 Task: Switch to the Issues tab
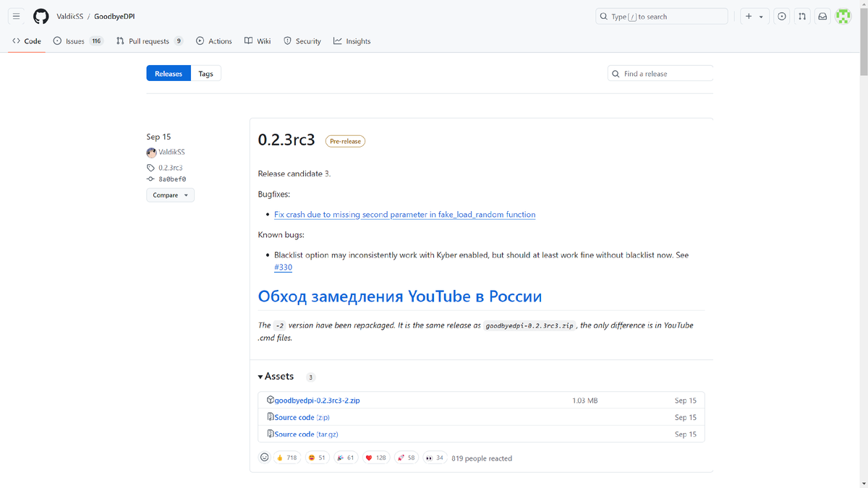coord(78,41)
